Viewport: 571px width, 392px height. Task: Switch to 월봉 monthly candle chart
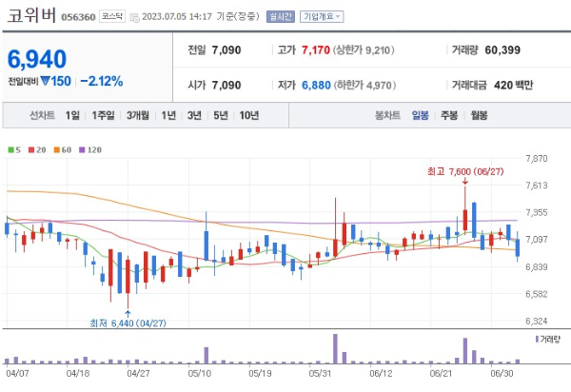tap(479, 115)
